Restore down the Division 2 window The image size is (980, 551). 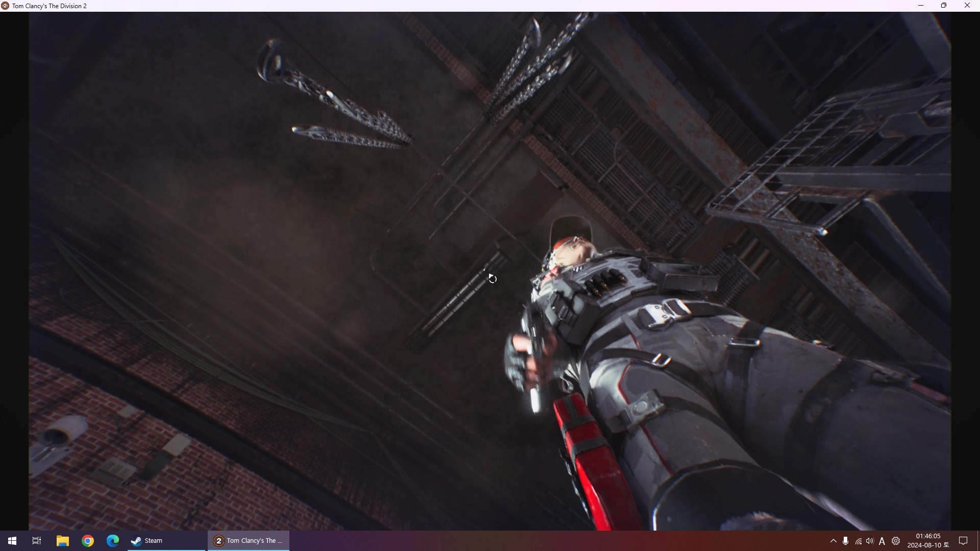(x=944, y=6)
